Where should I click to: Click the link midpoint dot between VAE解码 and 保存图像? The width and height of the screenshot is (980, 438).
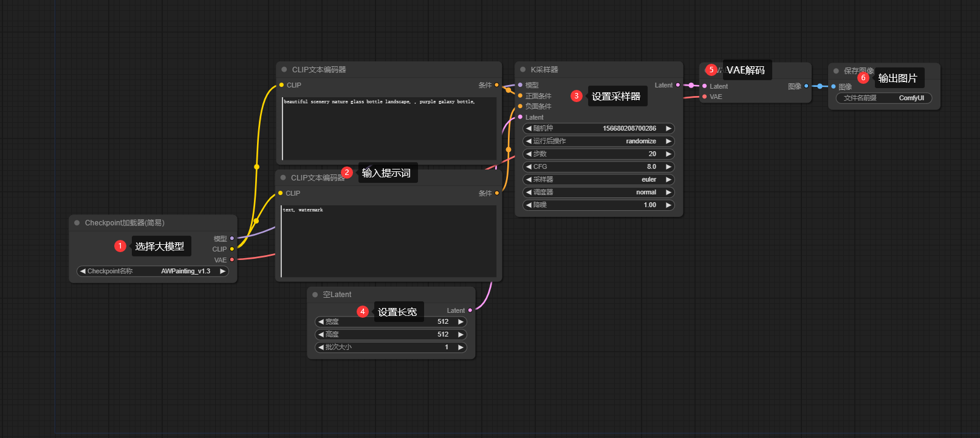tap(820, 86)
